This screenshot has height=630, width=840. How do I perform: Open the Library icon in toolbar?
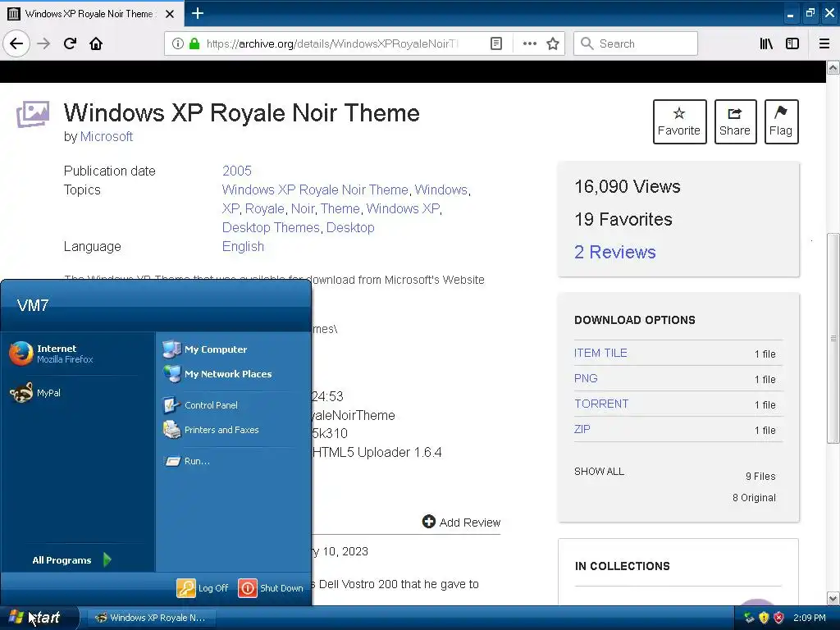tap(767, 43)
